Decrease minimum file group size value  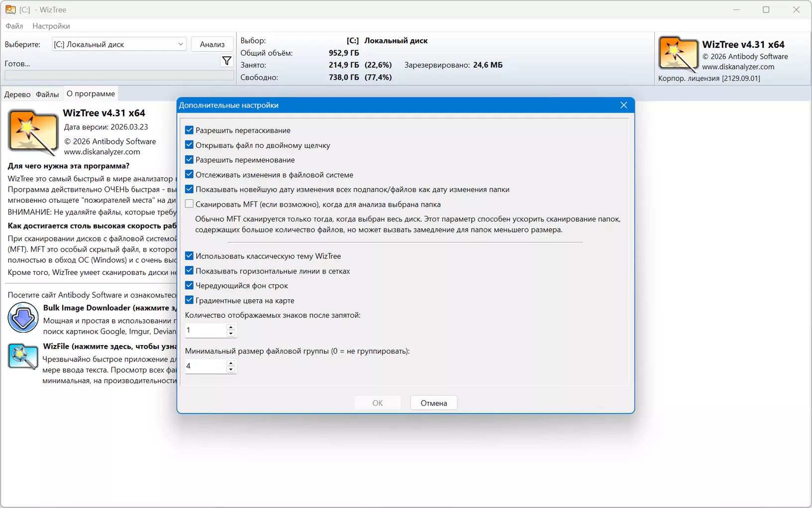231,370
